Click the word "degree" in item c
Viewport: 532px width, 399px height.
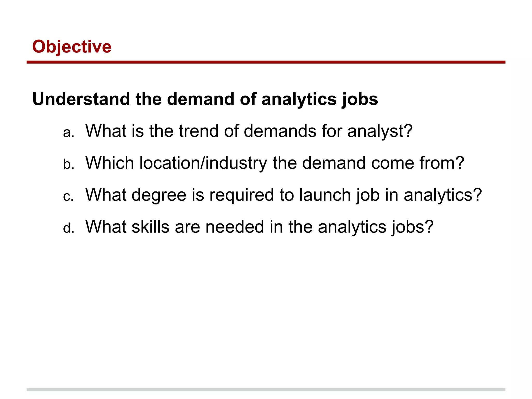click(x=159, y=195)
